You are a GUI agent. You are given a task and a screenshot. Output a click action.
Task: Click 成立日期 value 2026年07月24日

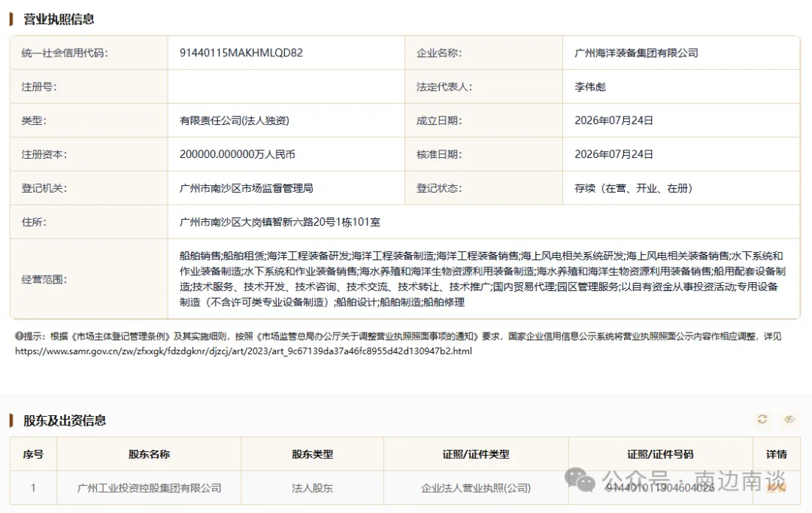click(x=614, y=120)
